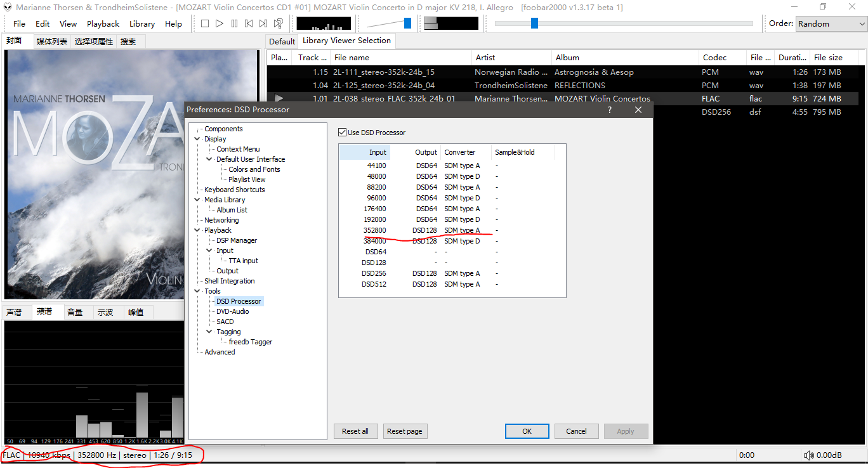
Task: Open the Library menu
Action: tap(141, 23)
